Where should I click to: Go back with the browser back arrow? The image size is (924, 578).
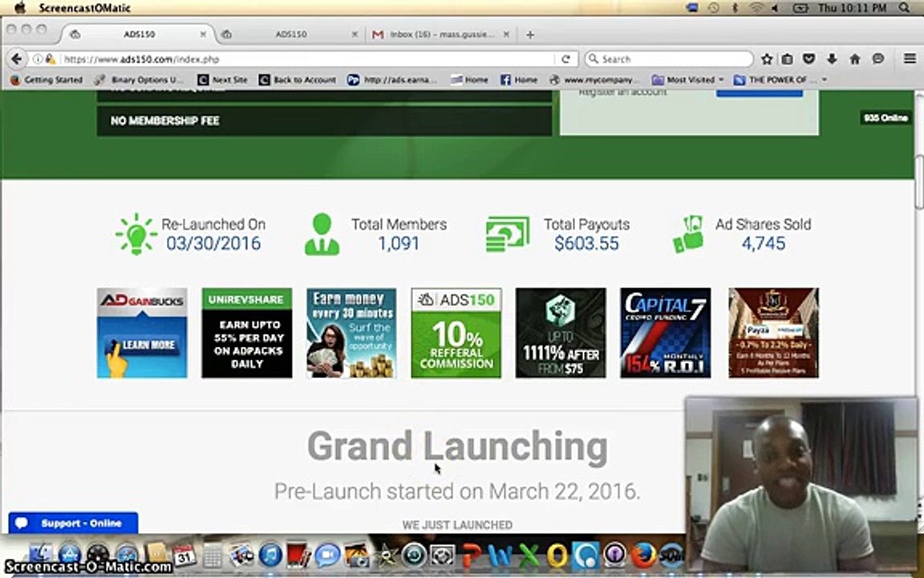17,59
